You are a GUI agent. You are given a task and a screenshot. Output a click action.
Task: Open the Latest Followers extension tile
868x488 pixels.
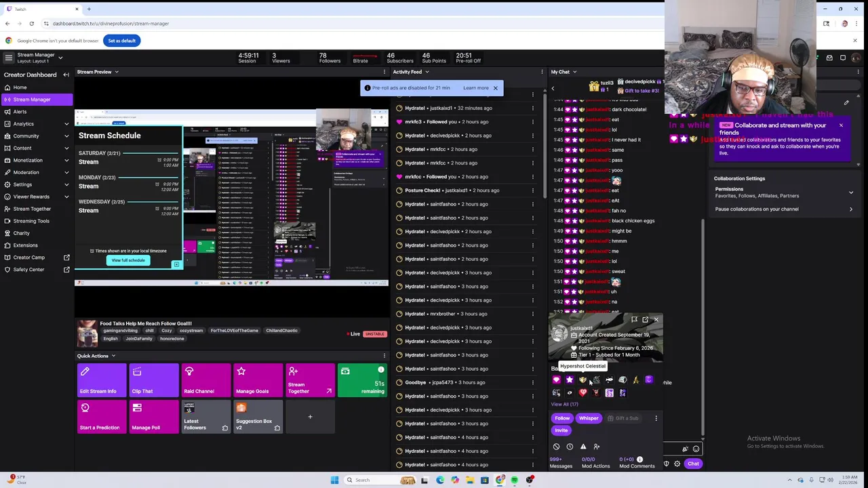pyautogui.click(x=206, y=417)
